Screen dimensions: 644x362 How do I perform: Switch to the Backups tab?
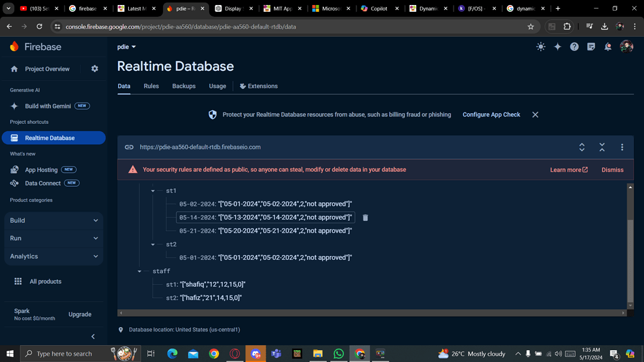coord(184,86)
